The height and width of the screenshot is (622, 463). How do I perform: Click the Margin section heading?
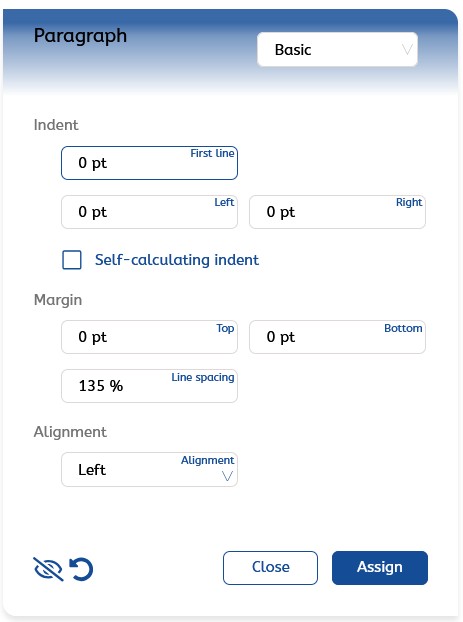click(58, 300)
